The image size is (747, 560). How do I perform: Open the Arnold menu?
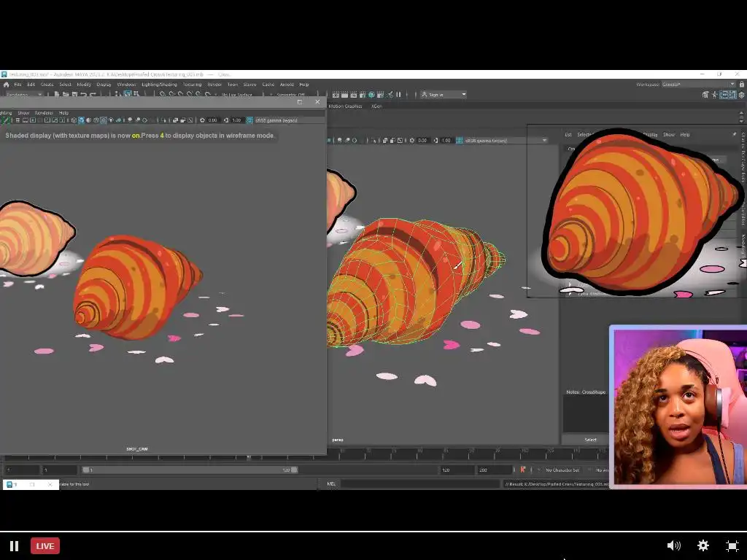point(287,85)
